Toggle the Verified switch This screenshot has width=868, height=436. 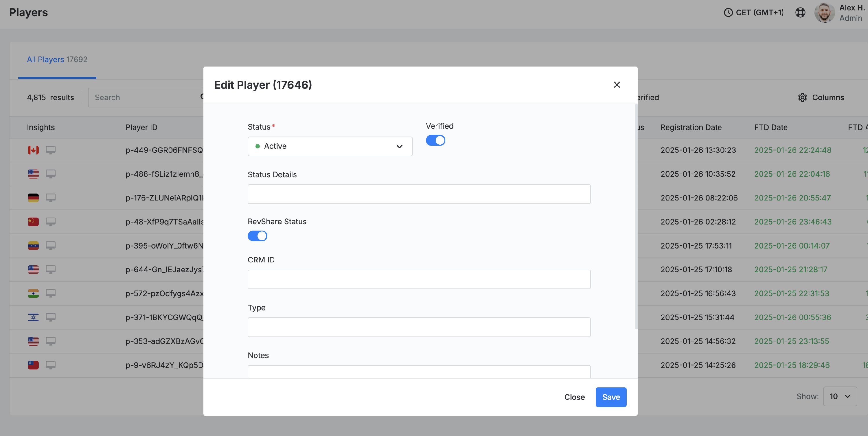point(435,140)
